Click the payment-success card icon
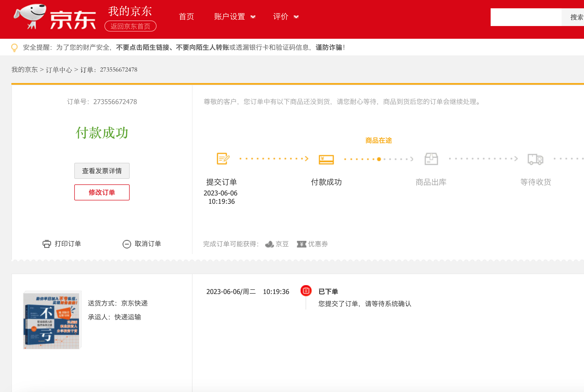The image size is (584, 392). pos(326,159)
